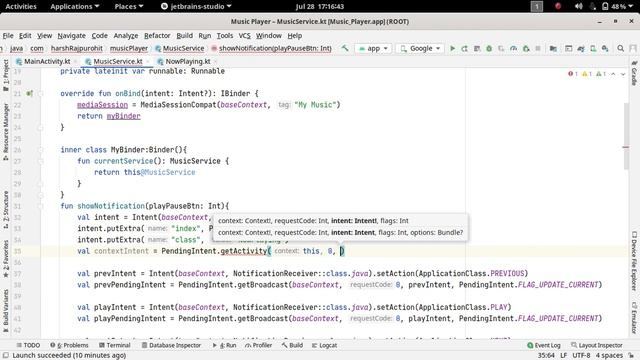The width and height of the screenshot is (640, 360).
Task: Click the showNotification breadcrumb item
Action: (271, 48)
